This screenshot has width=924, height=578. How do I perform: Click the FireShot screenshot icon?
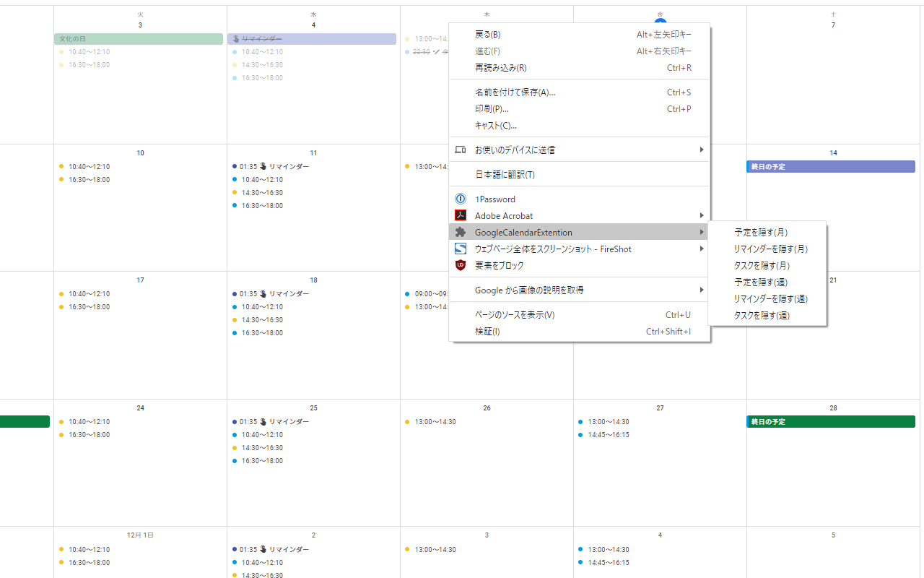click(461, 249)
